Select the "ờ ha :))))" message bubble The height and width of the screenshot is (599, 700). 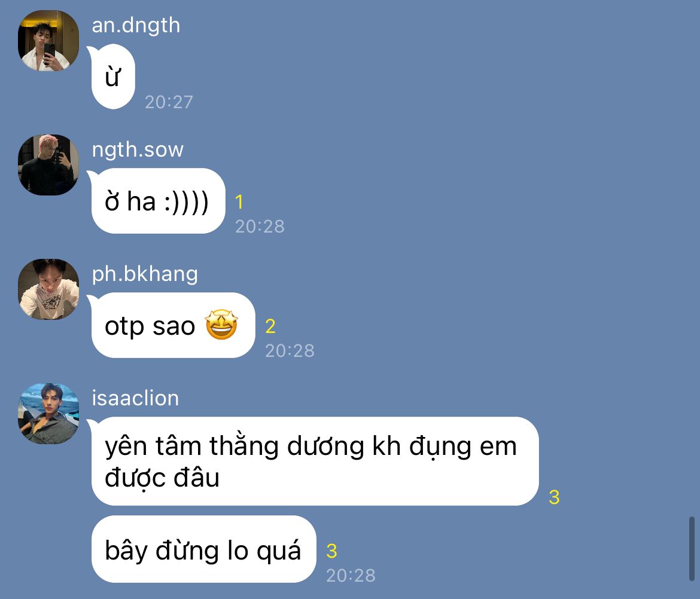pyautogui.click(x=158, y=201)
